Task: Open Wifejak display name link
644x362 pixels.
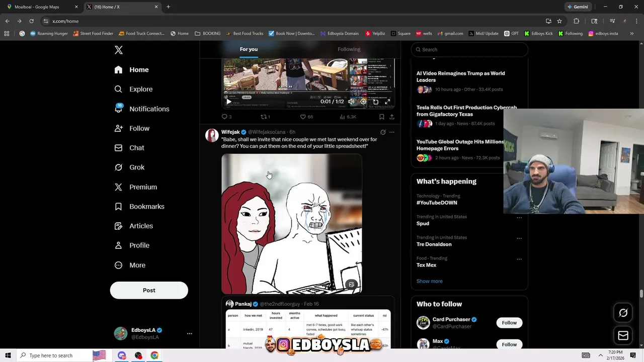Action: pos(230,132)
